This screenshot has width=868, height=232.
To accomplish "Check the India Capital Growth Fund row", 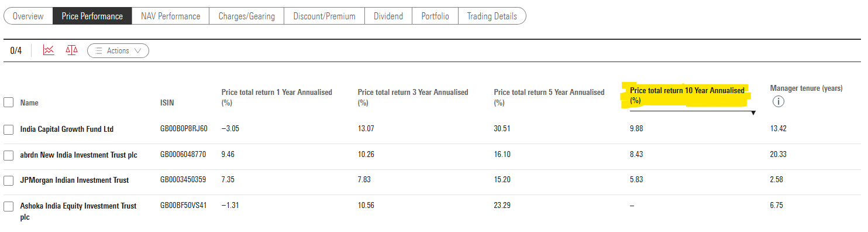I will [8, 129].
